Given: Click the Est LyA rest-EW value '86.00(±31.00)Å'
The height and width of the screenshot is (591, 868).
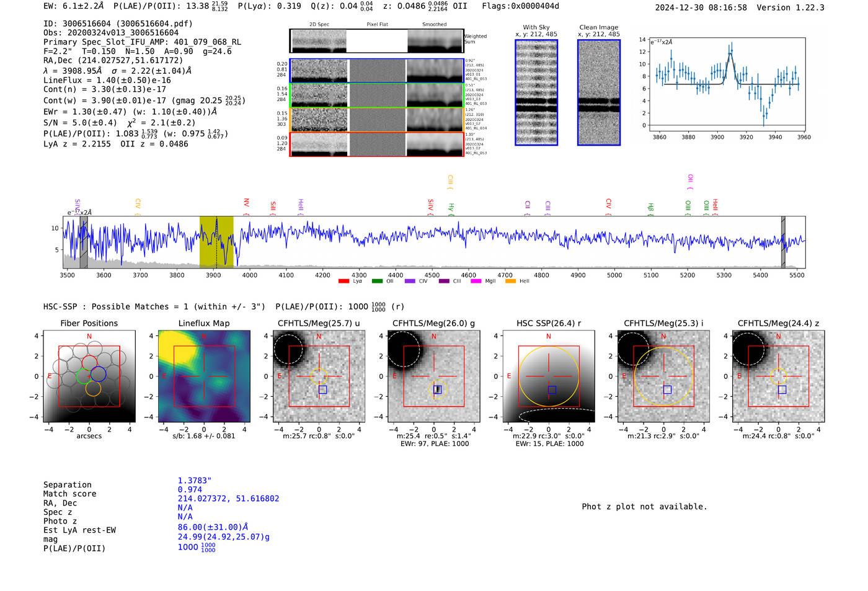Looking at the screenshot, I should click(x=213, y=527).
